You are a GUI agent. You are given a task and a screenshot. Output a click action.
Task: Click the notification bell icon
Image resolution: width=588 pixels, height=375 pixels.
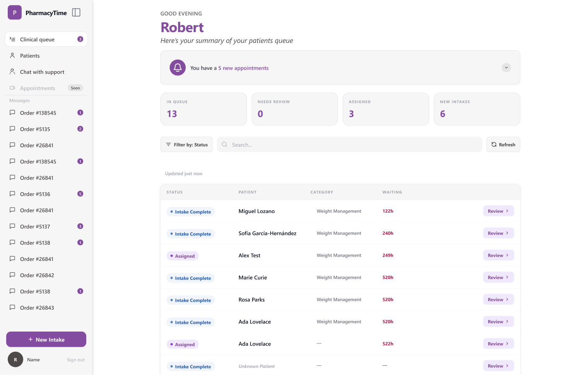(x=177, y=68)
